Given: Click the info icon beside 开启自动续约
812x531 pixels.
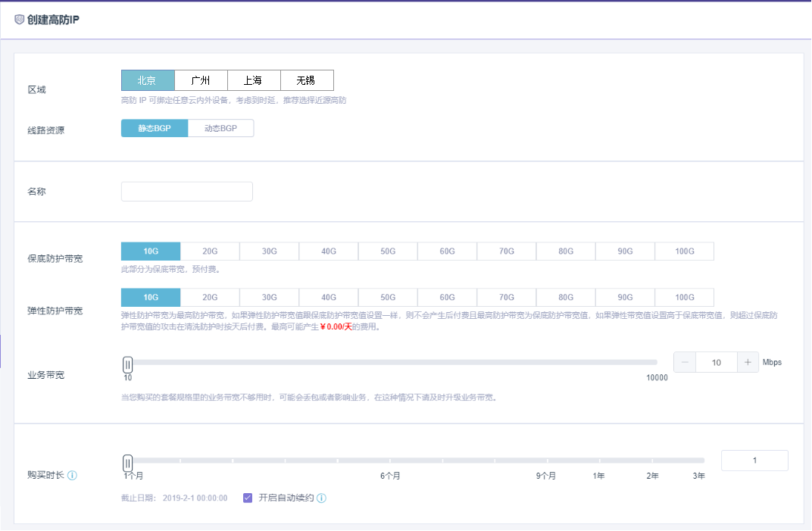Looking at the screenshot, I should pos(321,498).
